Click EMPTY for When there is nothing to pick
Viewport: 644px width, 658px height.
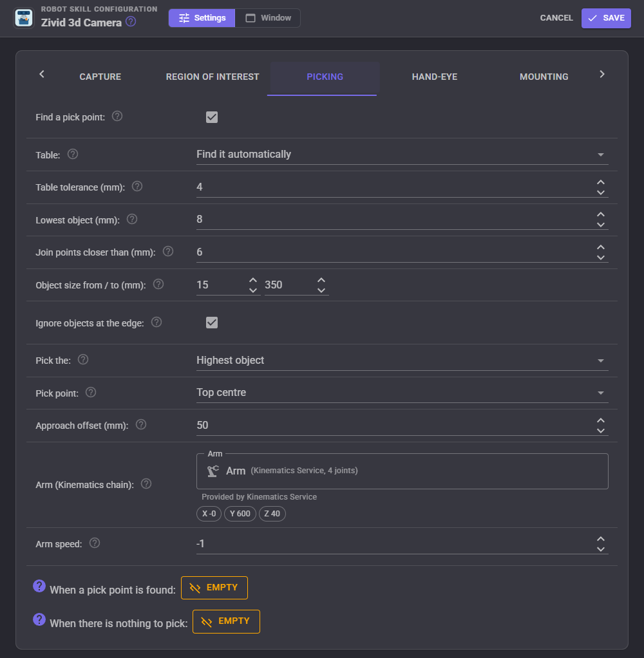[226, 621]
